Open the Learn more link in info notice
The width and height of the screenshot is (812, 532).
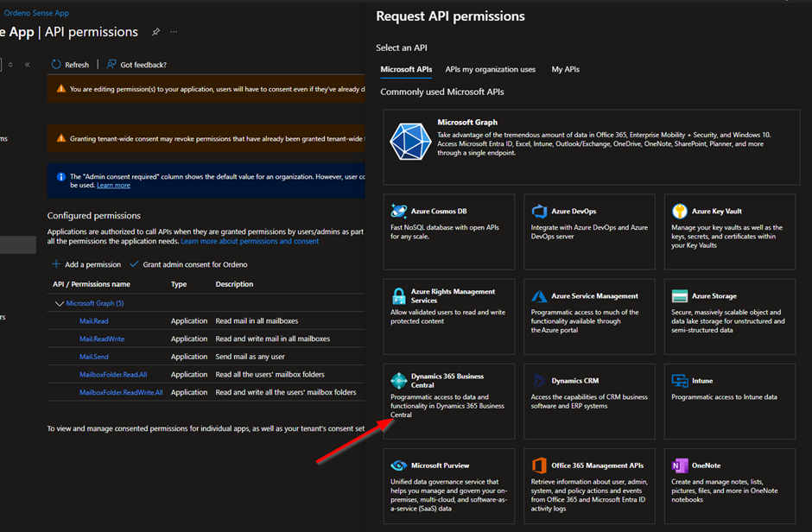tap(113, 186)
